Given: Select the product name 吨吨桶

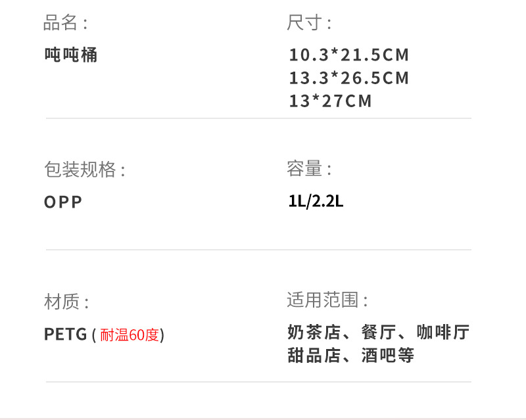Looking at the screenshot, I should pyautogui.click(x=71, y=55).
